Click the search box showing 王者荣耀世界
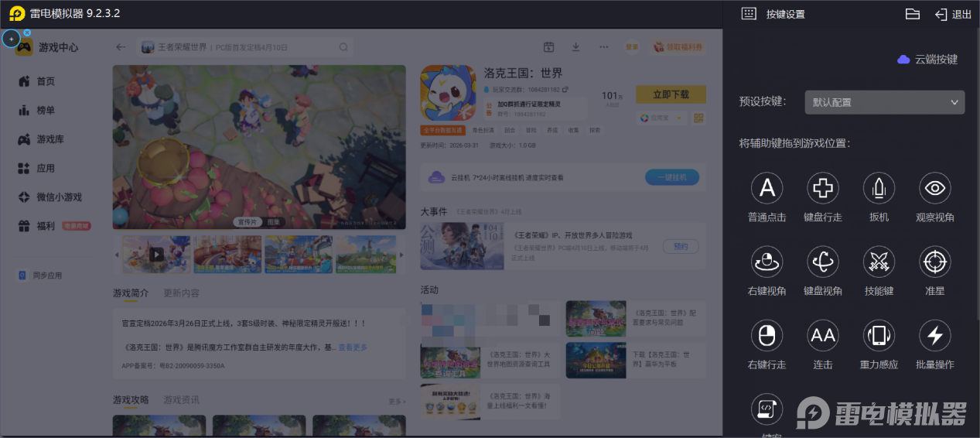Image resolution: width=980 pixels, height=438 pixels. [x=244, y=47]
